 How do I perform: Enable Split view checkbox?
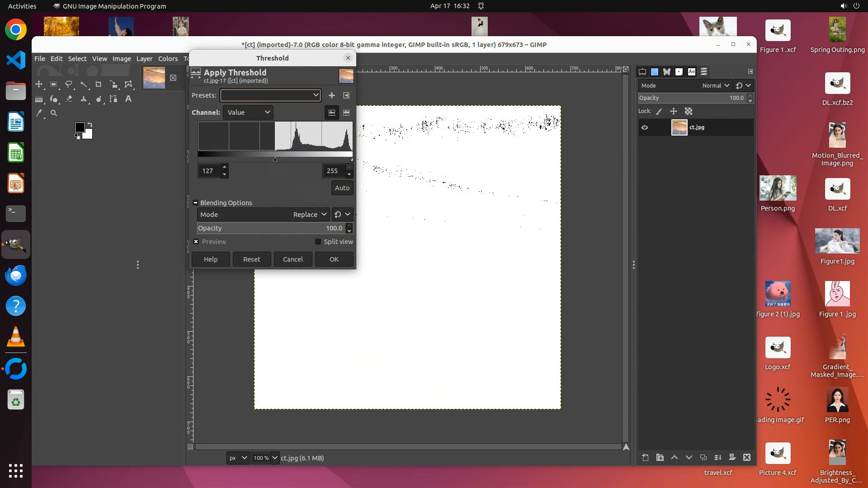coord(318,242)
